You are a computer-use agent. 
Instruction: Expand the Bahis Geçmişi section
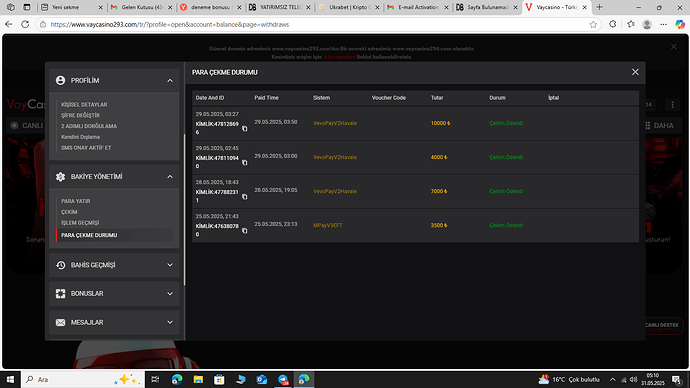(x=170, y=265)
